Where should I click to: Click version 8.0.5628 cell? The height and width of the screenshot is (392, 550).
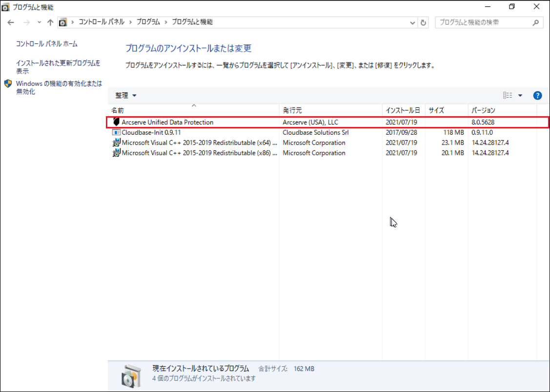(x=483, y=122)
